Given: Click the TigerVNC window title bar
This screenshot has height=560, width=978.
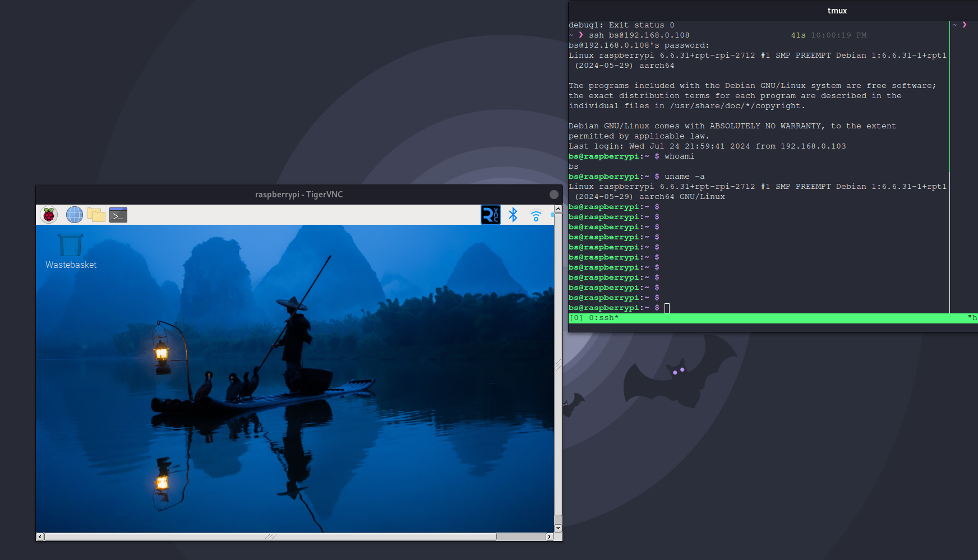Looking at the screenshot, I should point(299,195).
